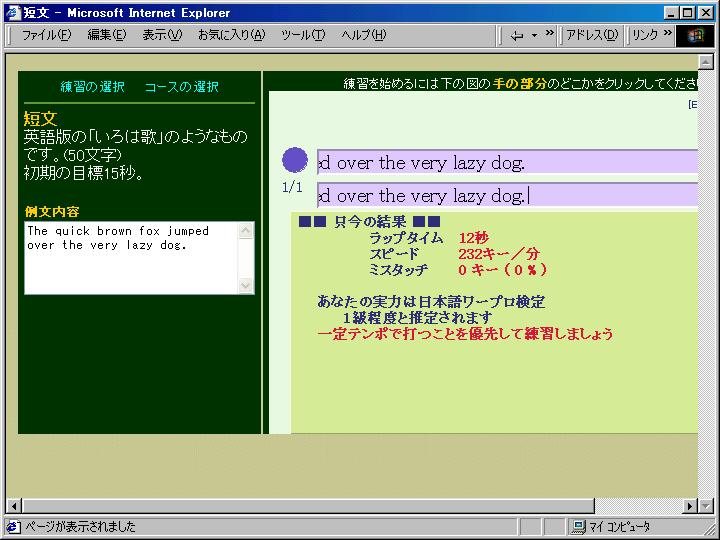The height and width of the screenshot is (540, 720).
Task: Expand the リンク links bar chevron
Action: [667, 35]
